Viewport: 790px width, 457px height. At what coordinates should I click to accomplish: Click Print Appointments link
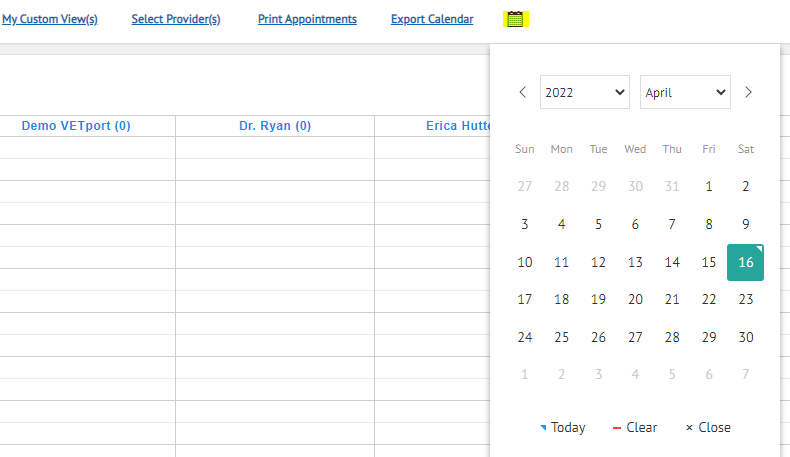click(307, 19)
